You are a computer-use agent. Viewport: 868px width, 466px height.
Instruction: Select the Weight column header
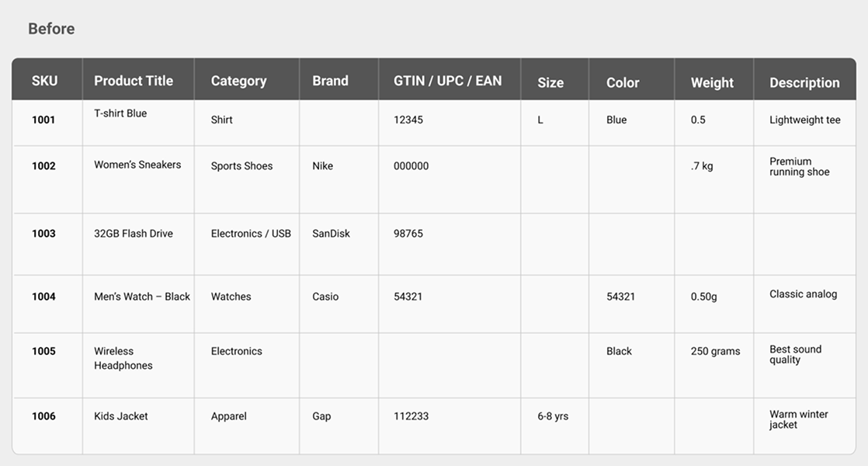point(712,82)
